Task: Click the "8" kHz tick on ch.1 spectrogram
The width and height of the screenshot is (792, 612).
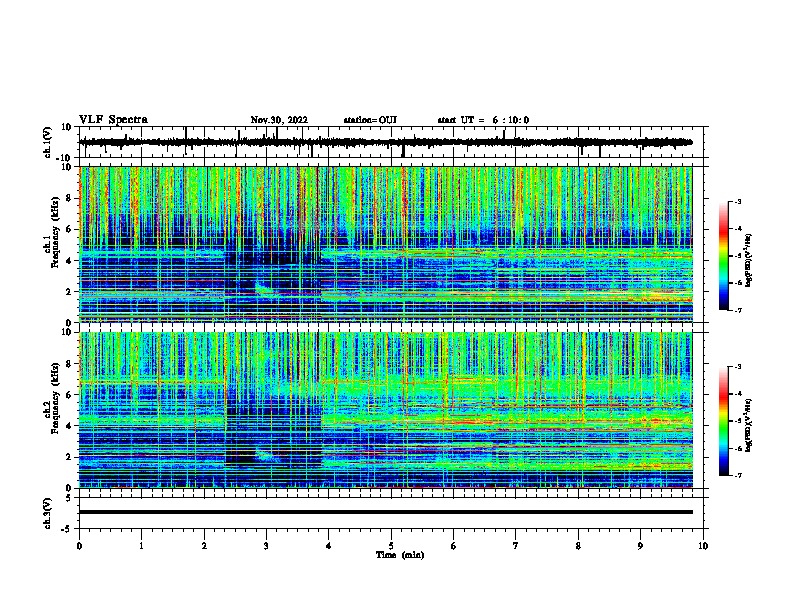Action: click(x=69, y=198)
